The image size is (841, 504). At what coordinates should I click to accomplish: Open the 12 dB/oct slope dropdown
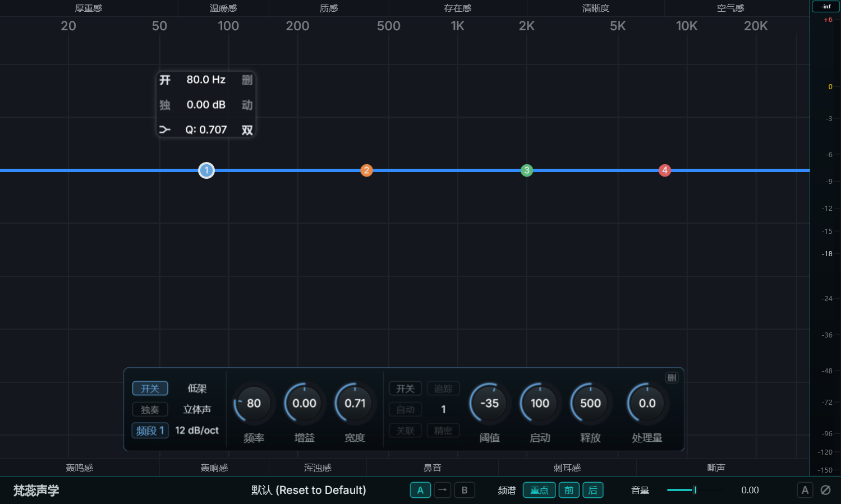tap(197, 431)
